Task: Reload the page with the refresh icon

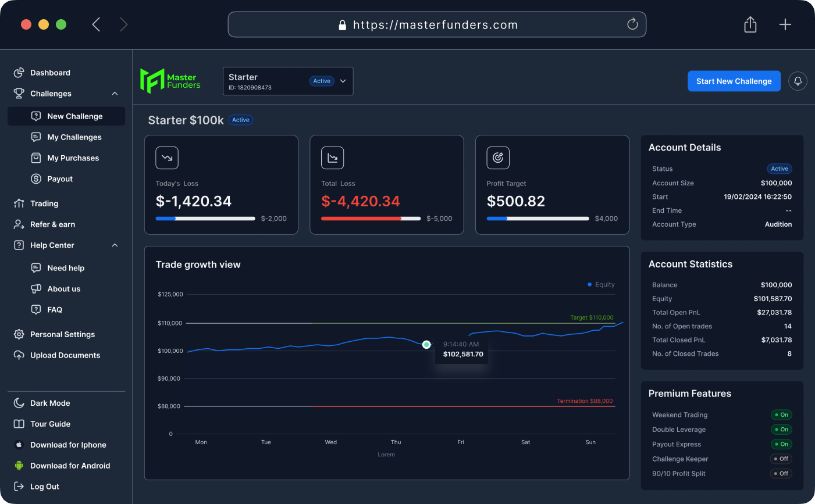Action: 632,24
